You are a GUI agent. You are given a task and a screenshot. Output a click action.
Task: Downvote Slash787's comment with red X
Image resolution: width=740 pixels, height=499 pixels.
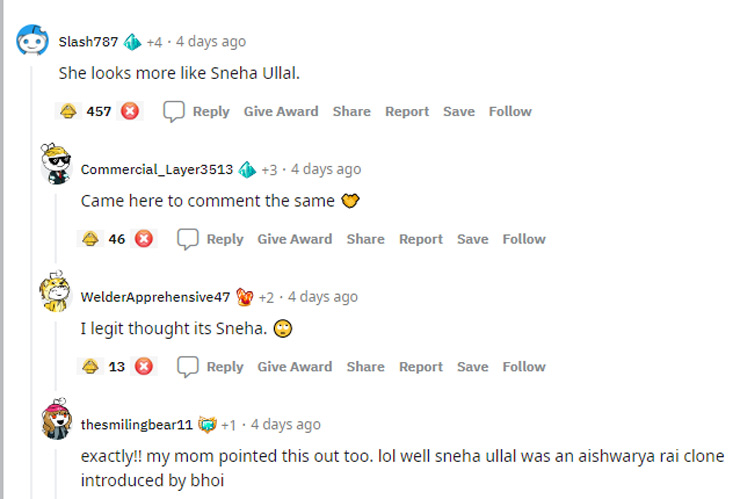tap(129, 111)
